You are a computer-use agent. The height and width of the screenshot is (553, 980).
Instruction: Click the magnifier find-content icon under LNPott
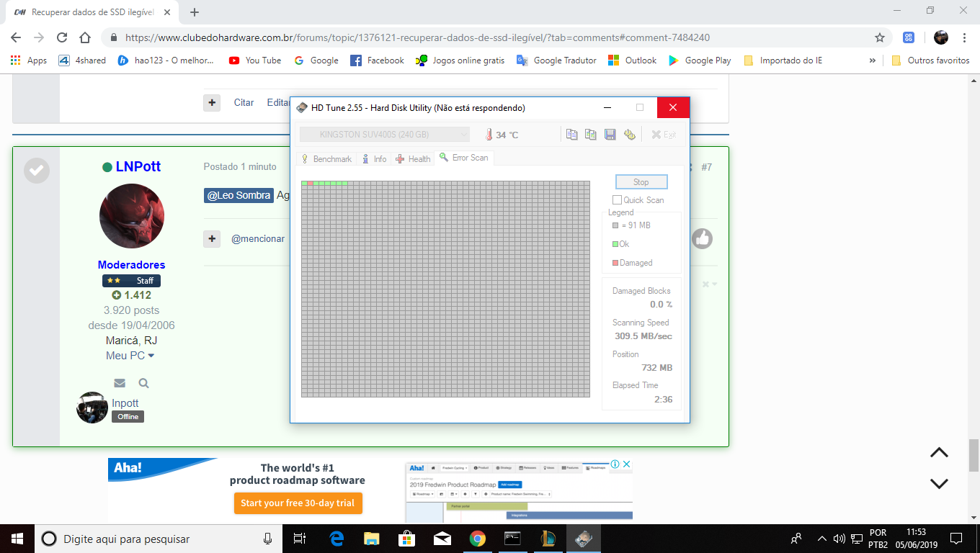(144, 383)
